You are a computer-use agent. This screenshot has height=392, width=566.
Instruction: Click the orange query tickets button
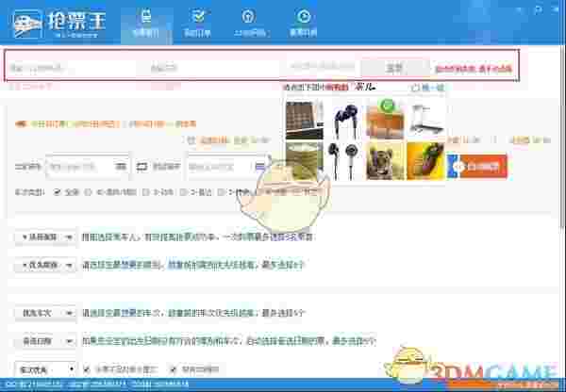click(476, 166)
